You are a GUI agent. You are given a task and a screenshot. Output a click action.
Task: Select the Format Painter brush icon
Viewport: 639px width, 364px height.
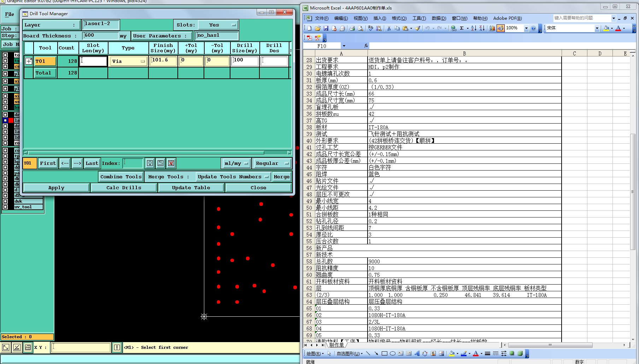click(417, 28)
